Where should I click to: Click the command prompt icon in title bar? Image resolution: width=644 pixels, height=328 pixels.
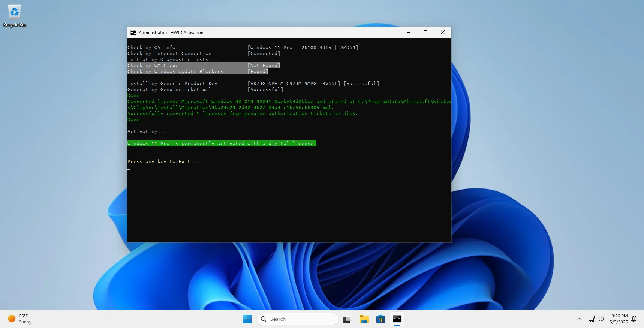pyautogui.click(x=133, y=33)
